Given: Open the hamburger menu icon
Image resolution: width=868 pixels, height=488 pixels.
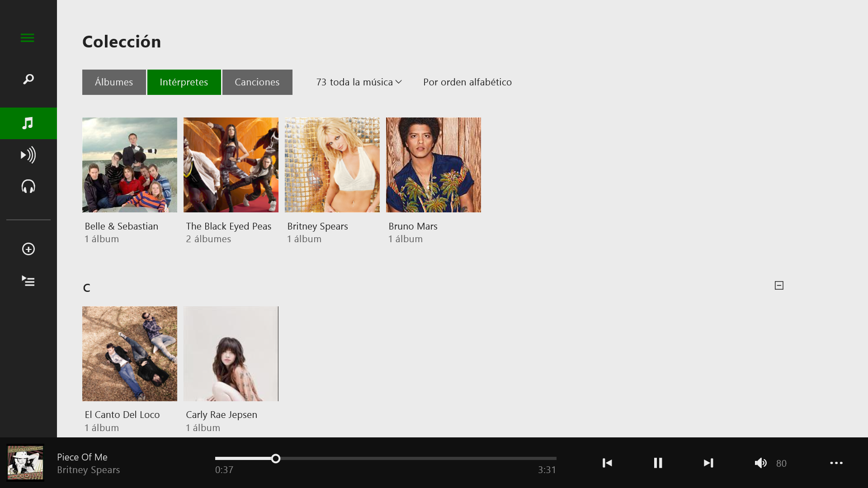Looking at the screenshot, I should (27, 38).
